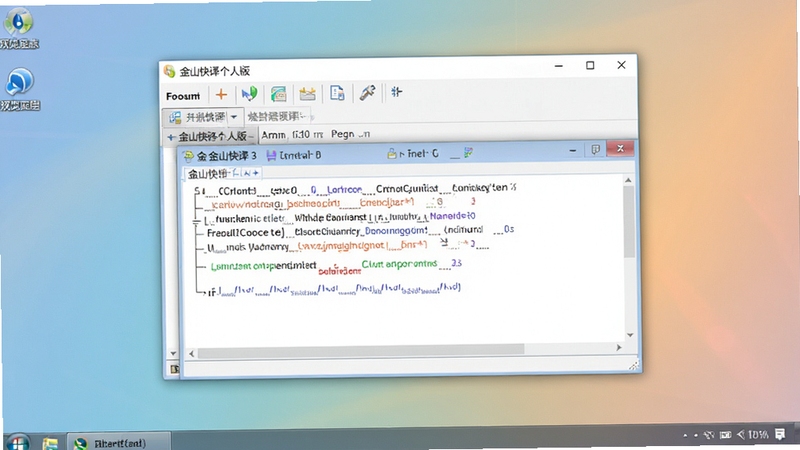Image resolution: width=800 pixels, height=450 pixels.
Task: Click the purple save icon in the inner title bar
Action: [271, 155]
